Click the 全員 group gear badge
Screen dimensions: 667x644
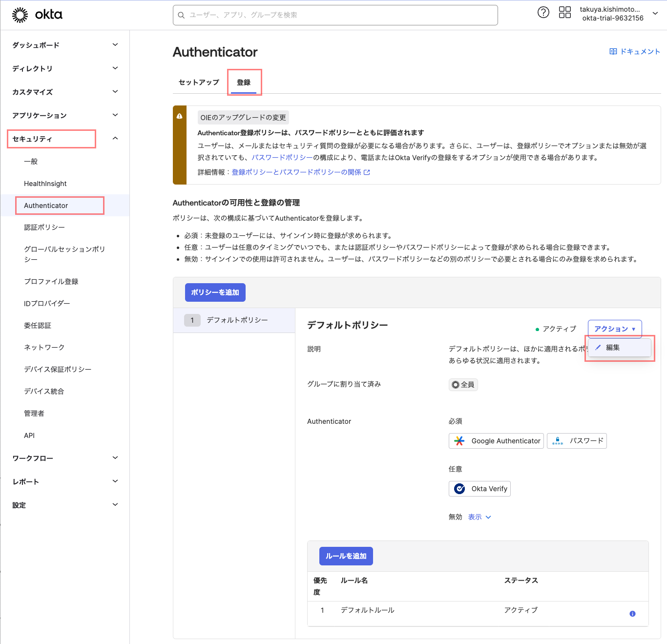(x=463, y=385)
